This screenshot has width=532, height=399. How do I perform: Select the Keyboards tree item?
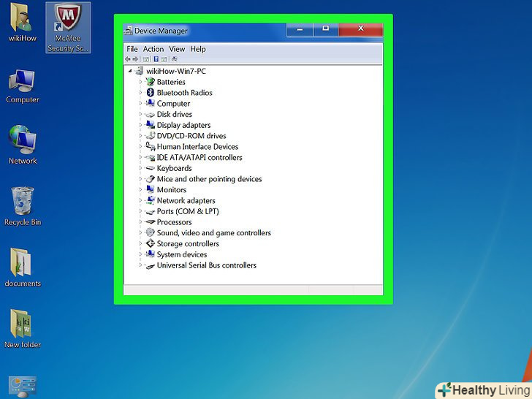174,168
